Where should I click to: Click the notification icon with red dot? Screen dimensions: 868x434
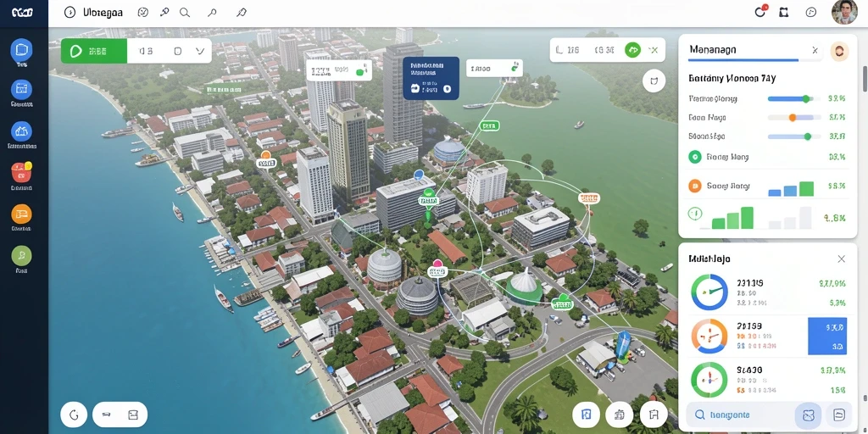(760, 12)
